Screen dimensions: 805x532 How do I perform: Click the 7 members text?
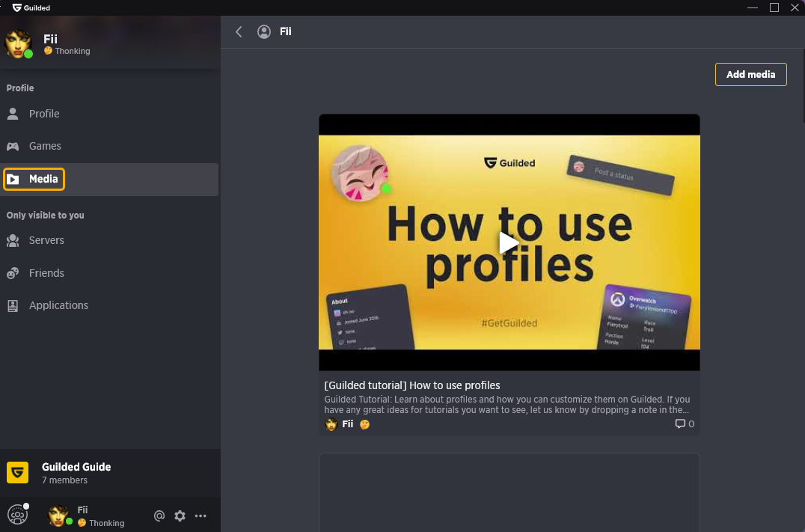click(64, 480)
